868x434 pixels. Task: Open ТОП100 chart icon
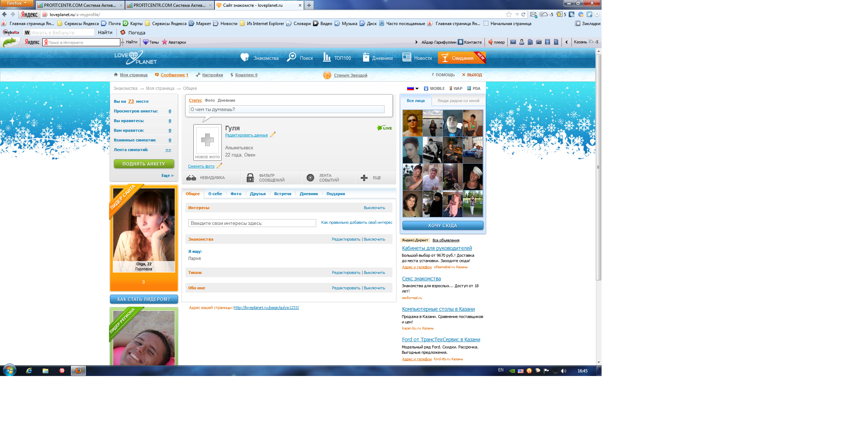coord(327,57)
